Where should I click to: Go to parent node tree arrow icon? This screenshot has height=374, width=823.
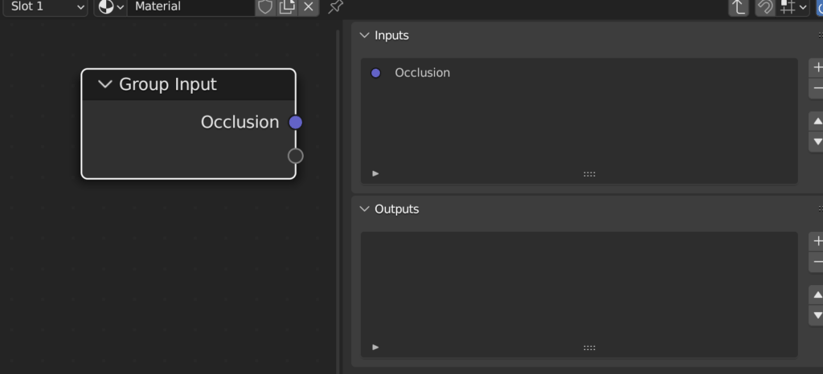738,7
